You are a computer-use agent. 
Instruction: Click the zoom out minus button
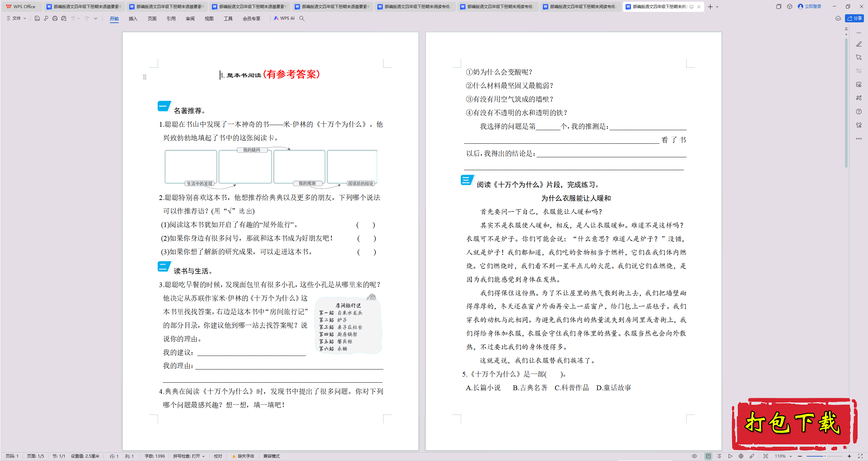800,456
